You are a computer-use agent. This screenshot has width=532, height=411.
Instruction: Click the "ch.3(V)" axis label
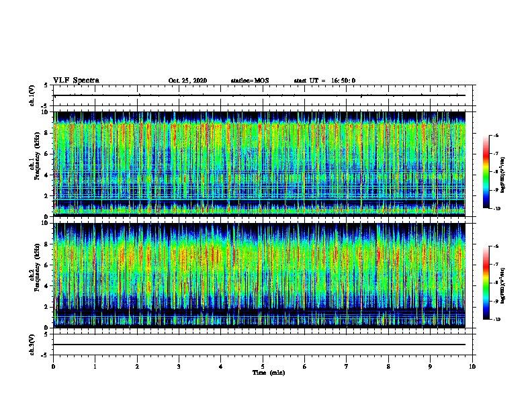[32, 345]
